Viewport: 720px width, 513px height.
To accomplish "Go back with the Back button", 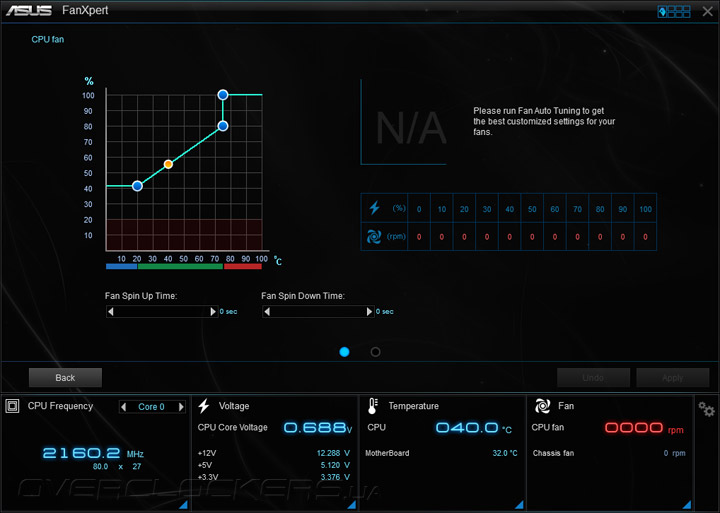I will (65, 378).
